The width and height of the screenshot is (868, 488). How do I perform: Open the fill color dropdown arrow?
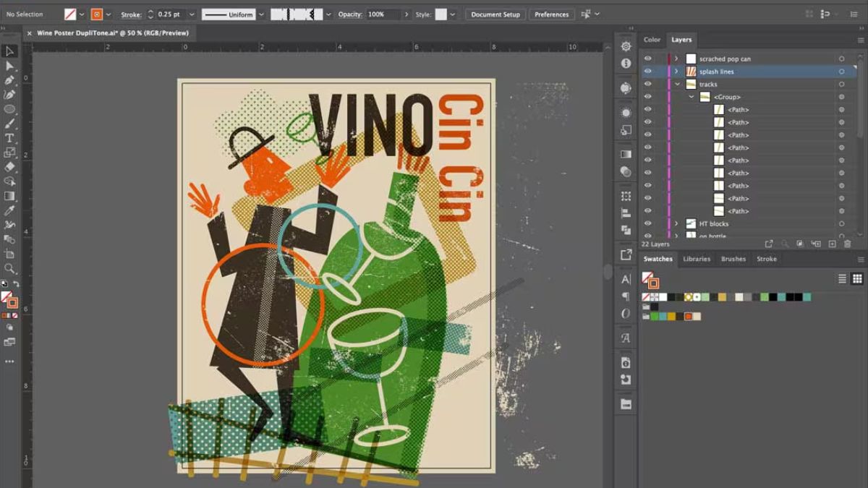point(82,14)
